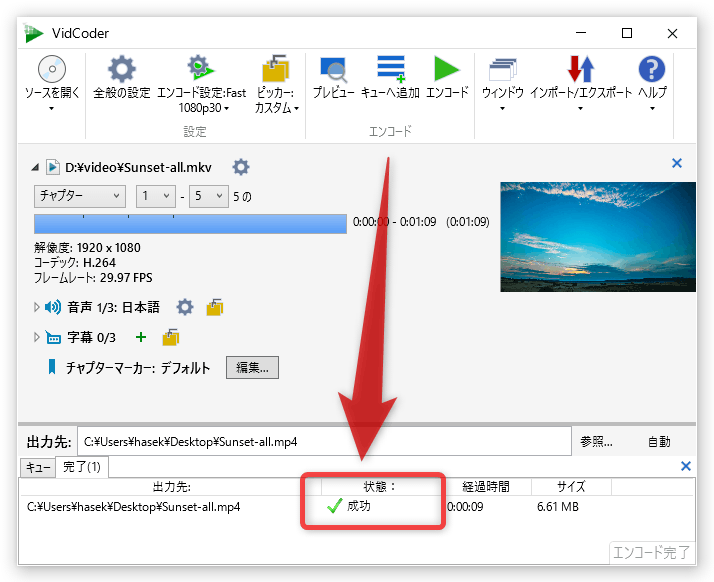Switch to the キュー tab

38,468
